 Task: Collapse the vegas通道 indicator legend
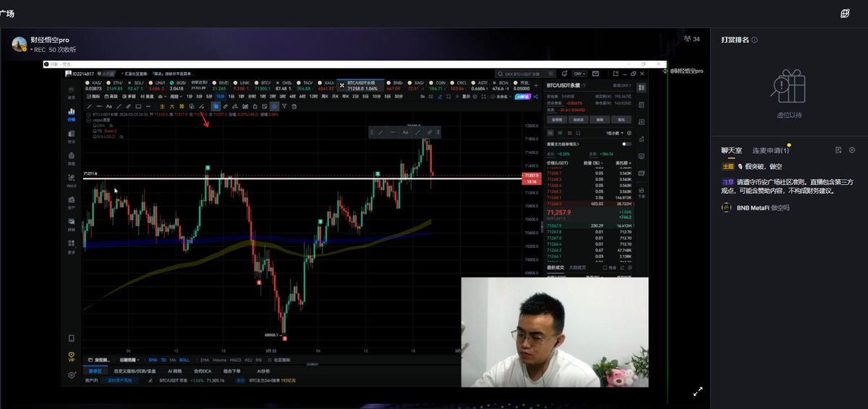click(x=88, y=119)
